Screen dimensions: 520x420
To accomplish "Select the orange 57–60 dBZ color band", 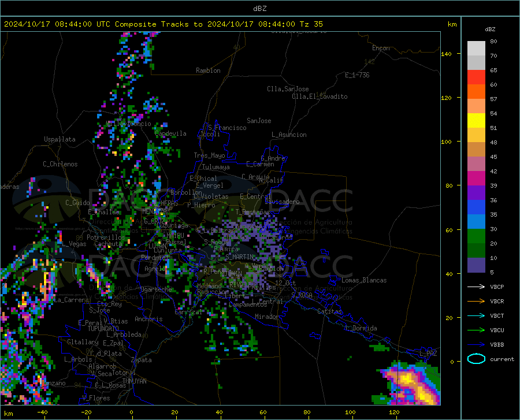I will click(x=476, y=92).
